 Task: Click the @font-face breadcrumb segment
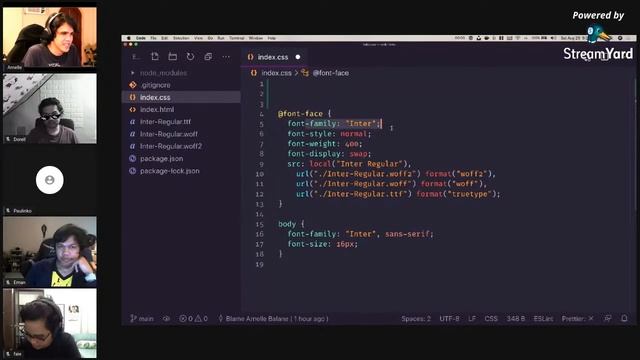tap(331, 73)
